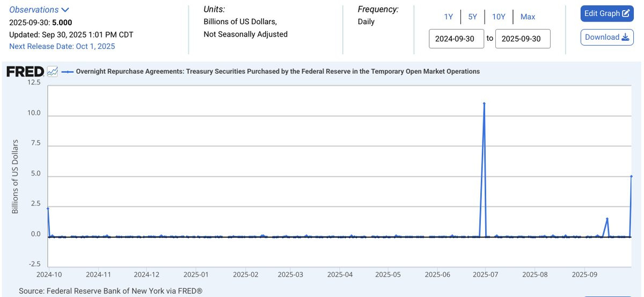Image resolution: width=644 pixels, height=297 pixels.
Task: Select the Max range tab
Action: point(528,17)
